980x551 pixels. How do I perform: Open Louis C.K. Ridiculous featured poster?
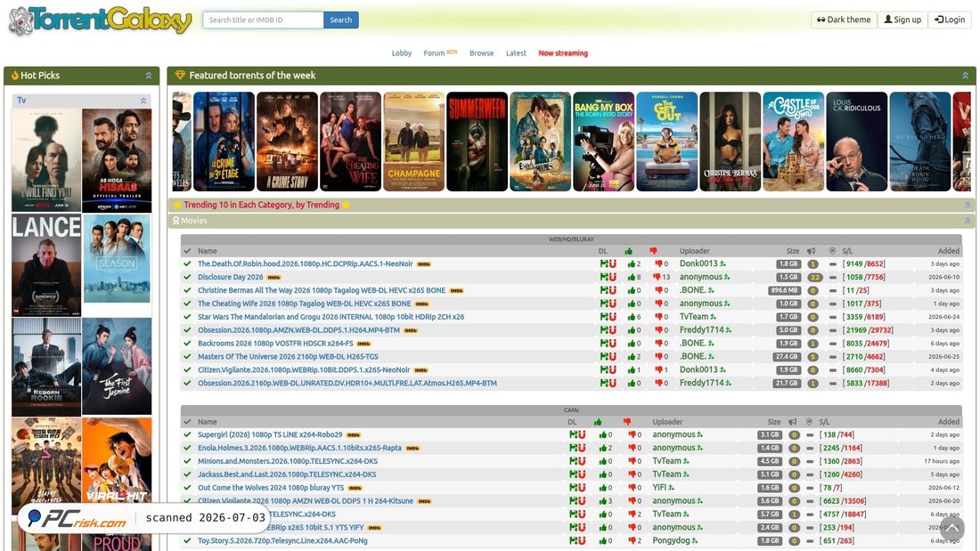[x=856, y=142]
